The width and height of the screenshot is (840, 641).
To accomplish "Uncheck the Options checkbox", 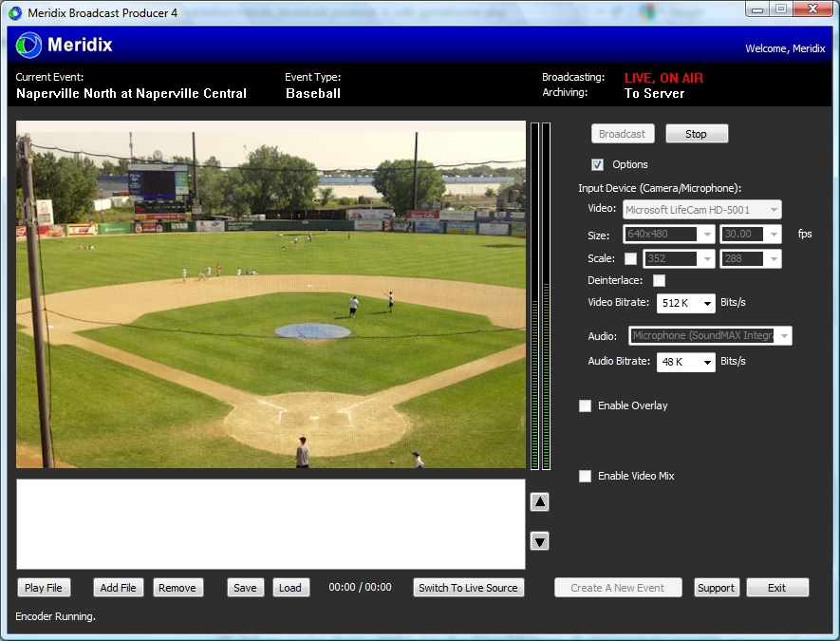I will tap(597, 163).
